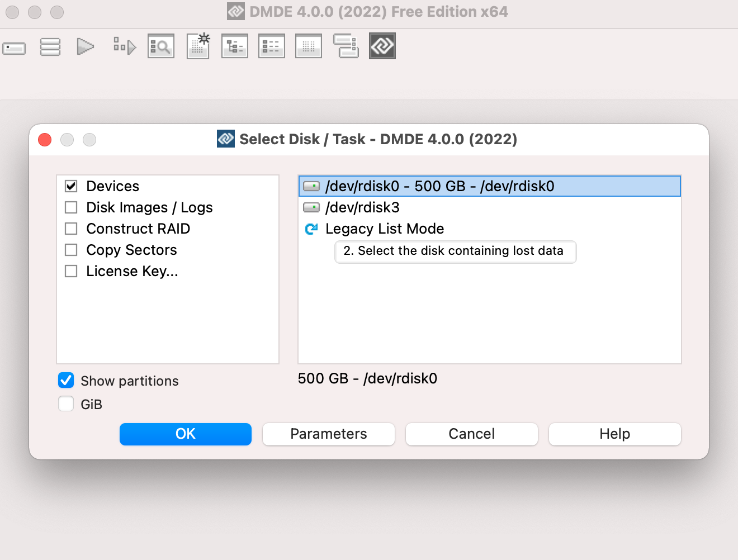Open Help from the dialog
This screenshot has width=738, height=560.
[x=615, y=434]
